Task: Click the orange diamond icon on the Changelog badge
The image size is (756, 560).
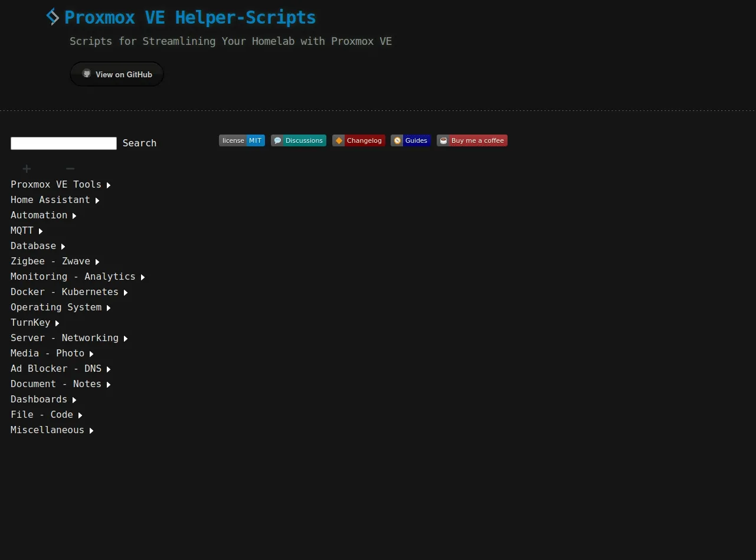Action: (338, 140)
